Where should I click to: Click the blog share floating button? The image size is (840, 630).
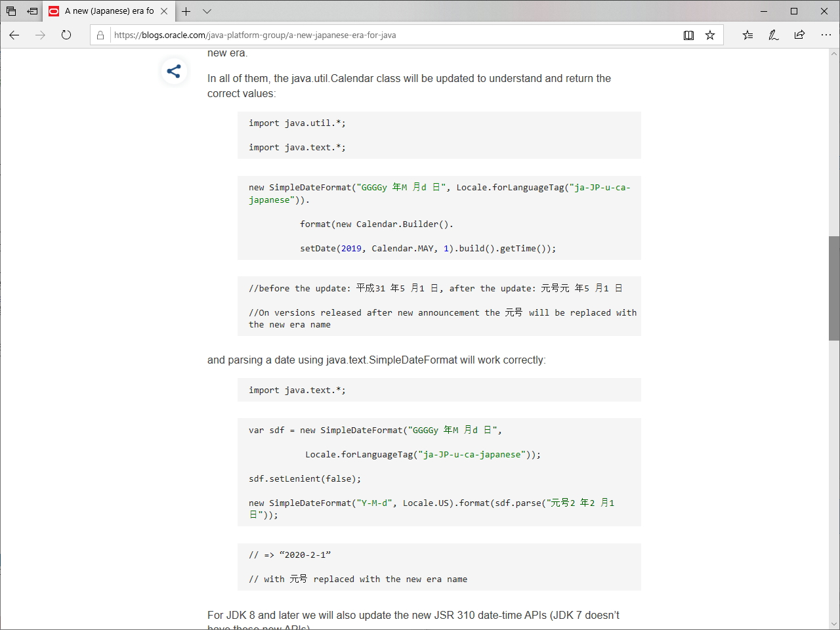pos(174,72)
